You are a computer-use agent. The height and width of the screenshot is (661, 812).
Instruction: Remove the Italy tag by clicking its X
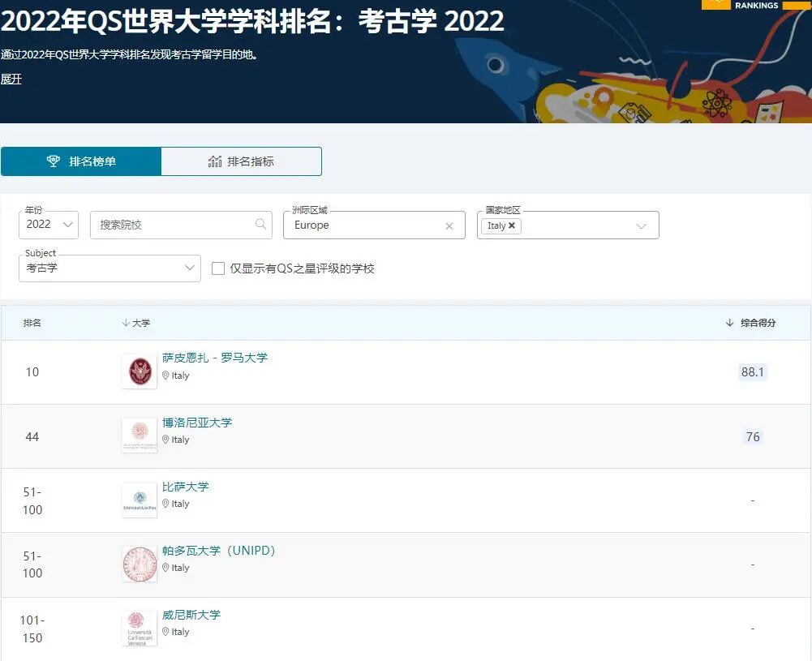[x=510, y=225]
